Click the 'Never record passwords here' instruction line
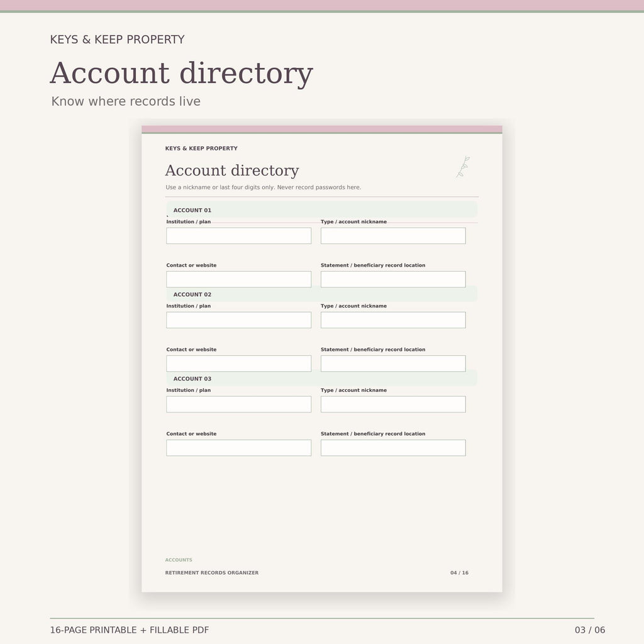Screen dimensions: 644x644 point(264,187)
